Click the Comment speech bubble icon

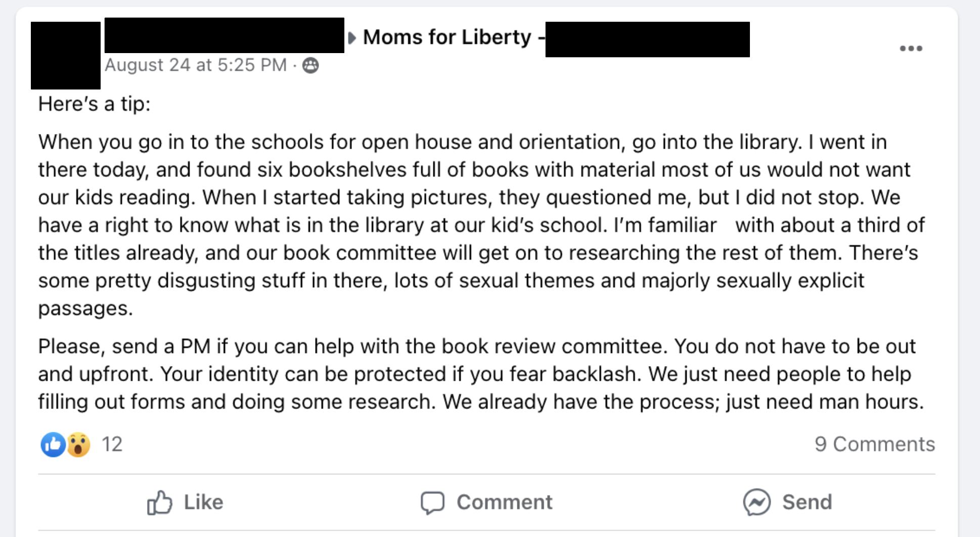coord(432,502)
